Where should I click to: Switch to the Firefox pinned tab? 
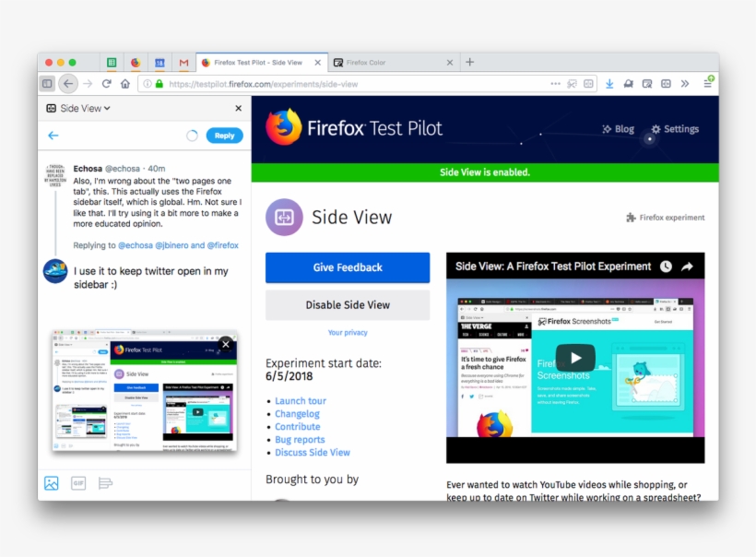coord(136,62)
